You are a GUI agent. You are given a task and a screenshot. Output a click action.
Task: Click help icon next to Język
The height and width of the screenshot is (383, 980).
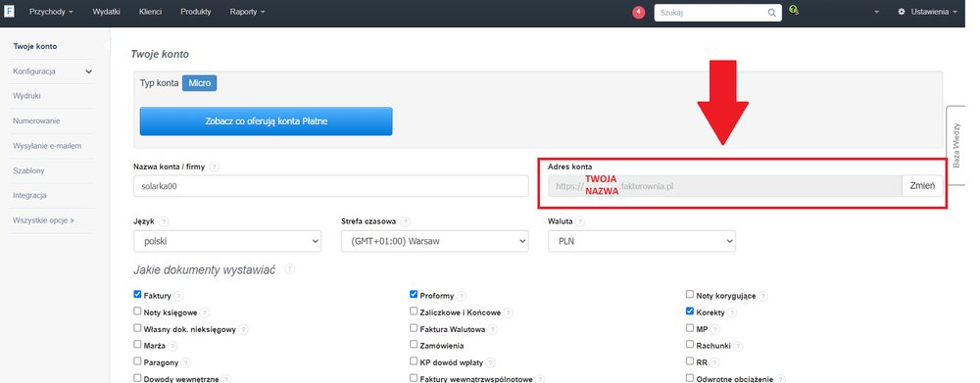click(x=163, y=221)
